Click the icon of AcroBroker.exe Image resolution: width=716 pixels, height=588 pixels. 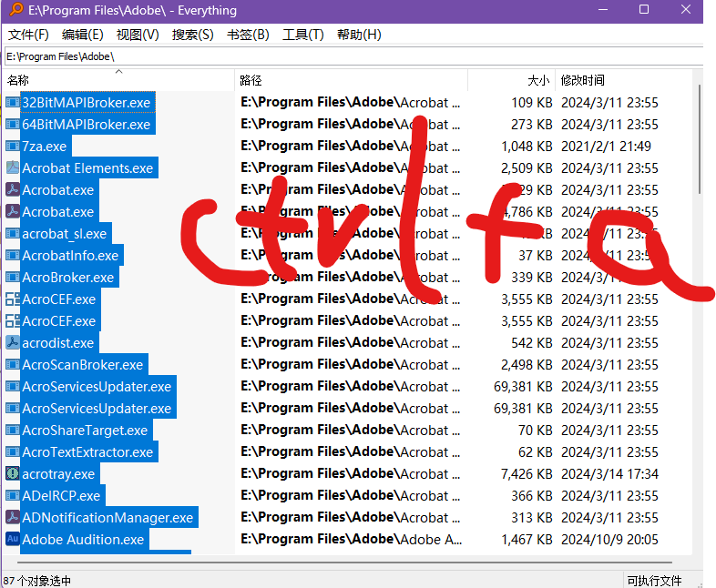point(13,278)
